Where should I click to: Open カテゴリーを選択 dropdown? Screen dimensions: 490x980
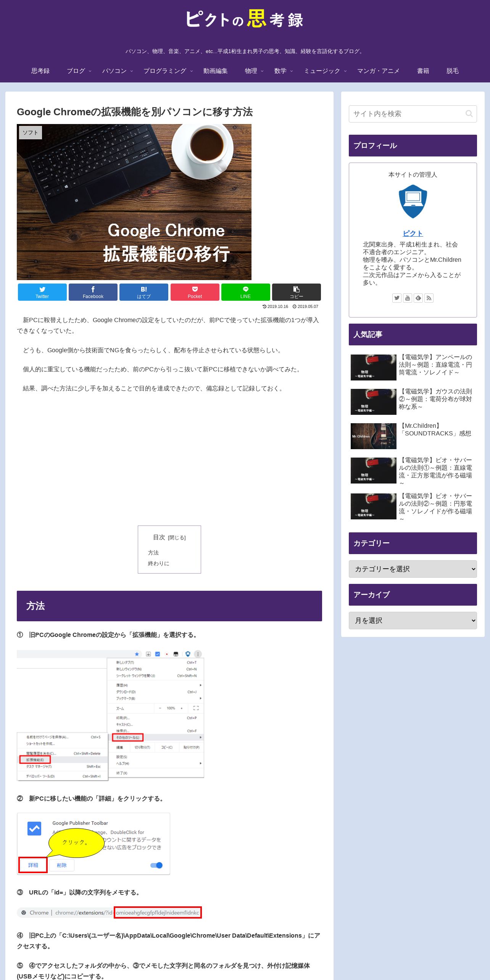click(x=413, y=569)
